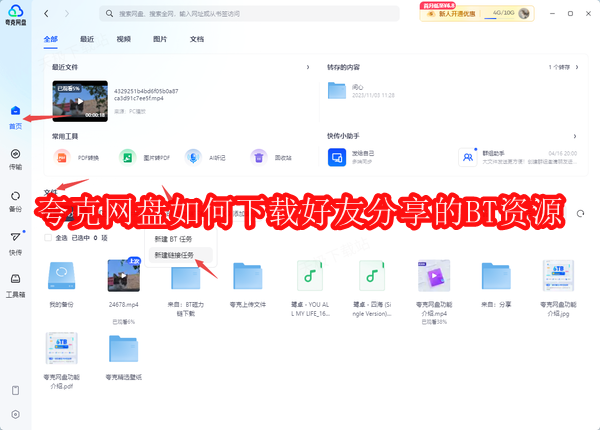Open settings icon at sidebar bottom

15,414
